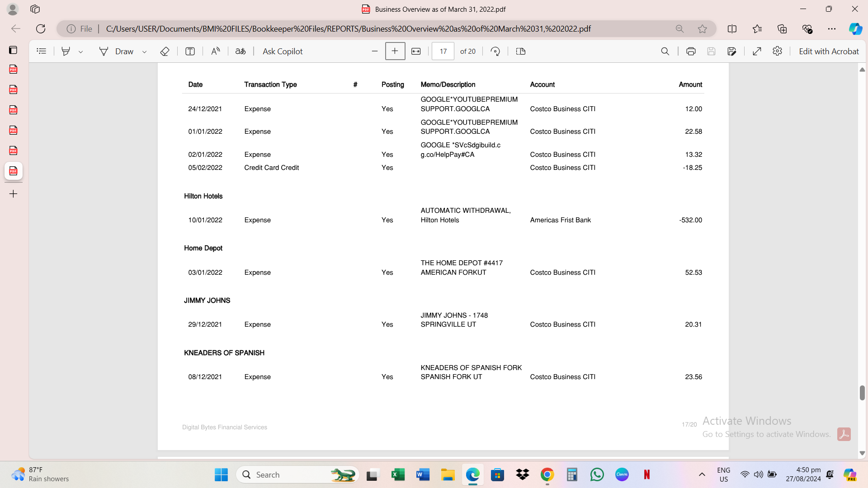The image size is (868, 488).
Task: Open the Copilot sidebar
Action: click(x=855, y=29)
